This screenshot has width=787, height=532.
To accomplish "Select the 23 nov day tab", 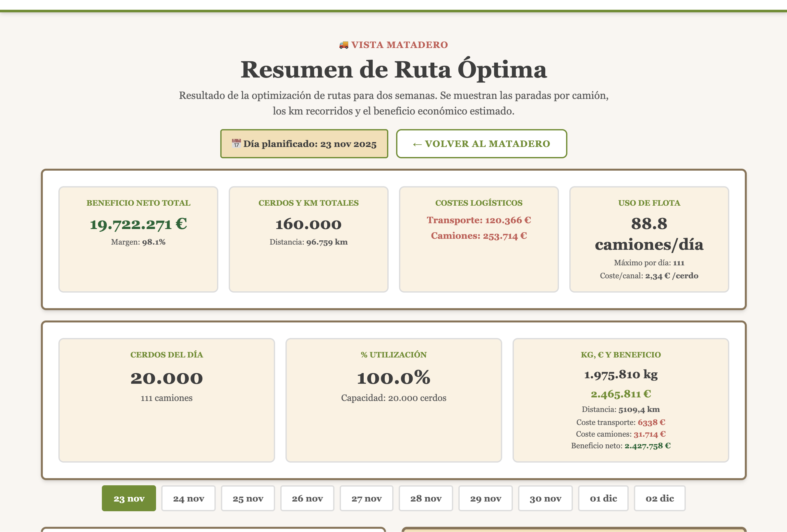I will 129,498.
